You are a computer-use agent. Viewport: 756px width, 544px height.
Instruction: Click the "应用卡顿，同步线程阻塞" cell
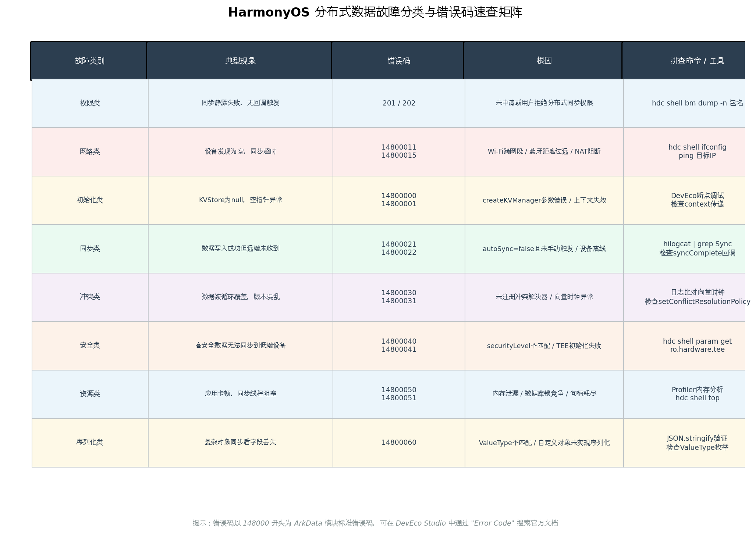241,394
